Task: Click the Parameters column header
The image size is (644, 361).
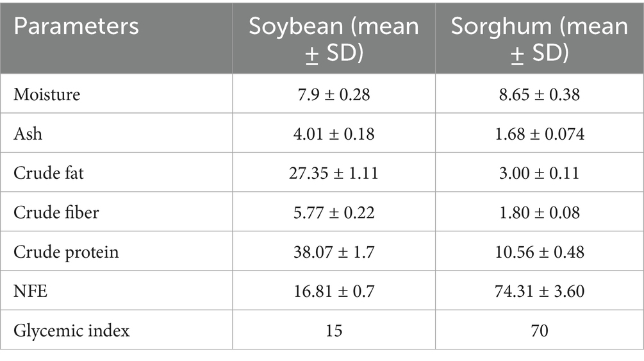Action: [76, 26]
